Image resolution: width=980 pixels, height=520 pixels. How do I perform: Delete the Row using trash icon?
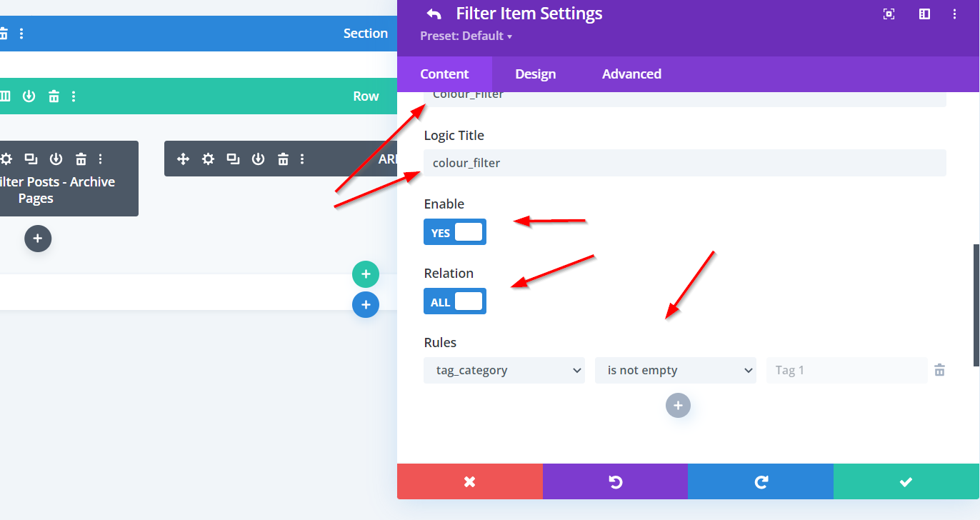pyautogui.click(x=54, y=96)
